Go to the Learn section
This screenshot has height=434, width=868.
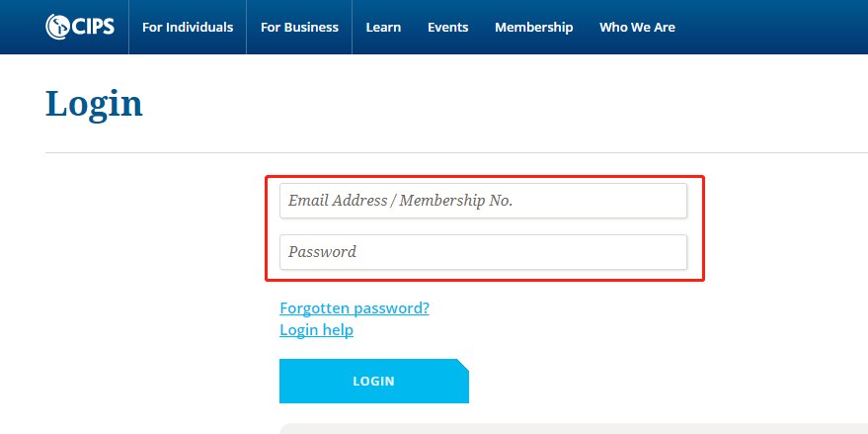pyautogui.click(x=383, y=28)
